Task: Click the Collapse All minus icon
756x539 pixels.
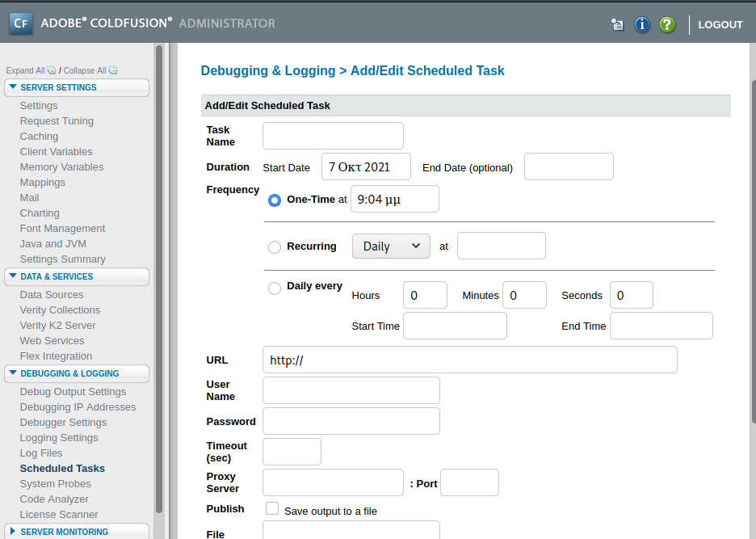Action: tap(113, 70)
